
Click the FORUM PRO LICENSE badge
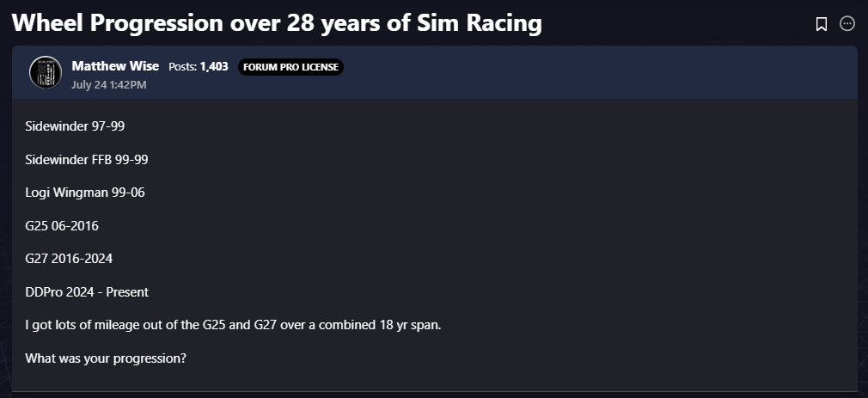tap(290, 67)
